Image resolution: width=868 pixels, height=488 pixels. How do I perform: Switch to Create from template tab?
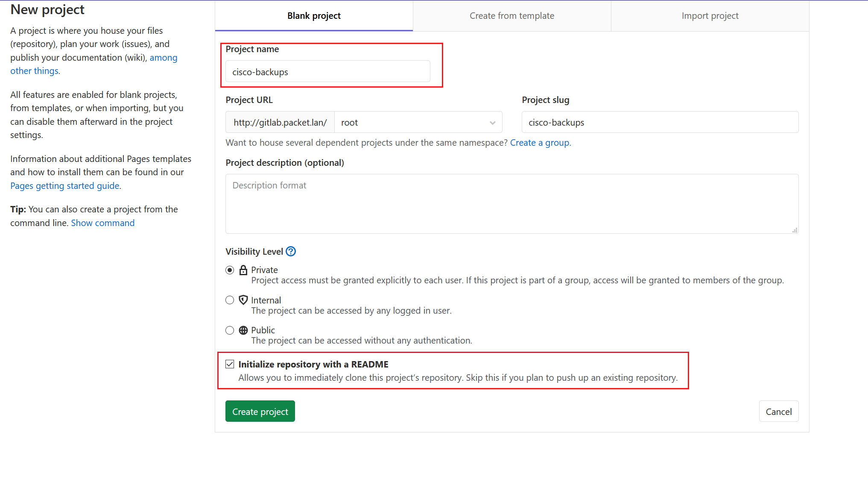coord(511,16)
